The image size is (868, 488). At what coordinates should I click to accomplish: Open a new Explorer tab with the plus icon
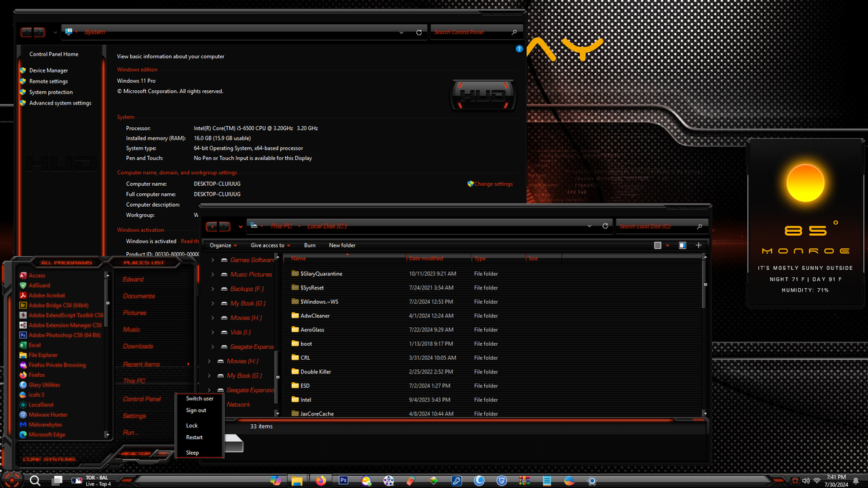699,245
